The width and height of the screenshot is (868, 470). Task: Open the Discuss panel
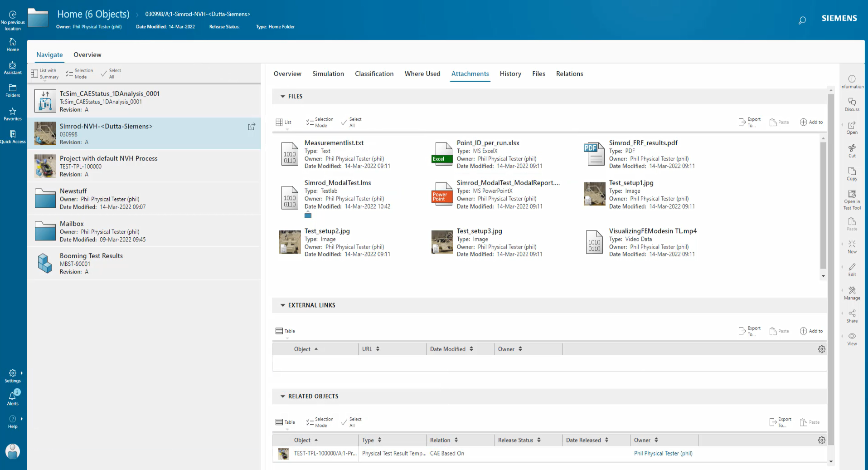point(852,104)
